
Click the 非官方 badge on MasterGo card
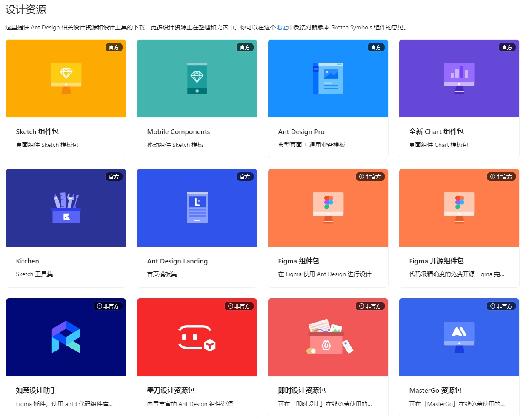pyautogui.click(x=501, y=306)
